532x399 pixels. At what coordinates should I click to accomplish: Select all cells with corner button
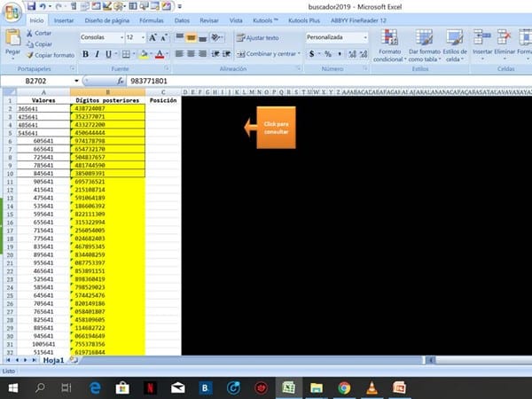point(9,92)
